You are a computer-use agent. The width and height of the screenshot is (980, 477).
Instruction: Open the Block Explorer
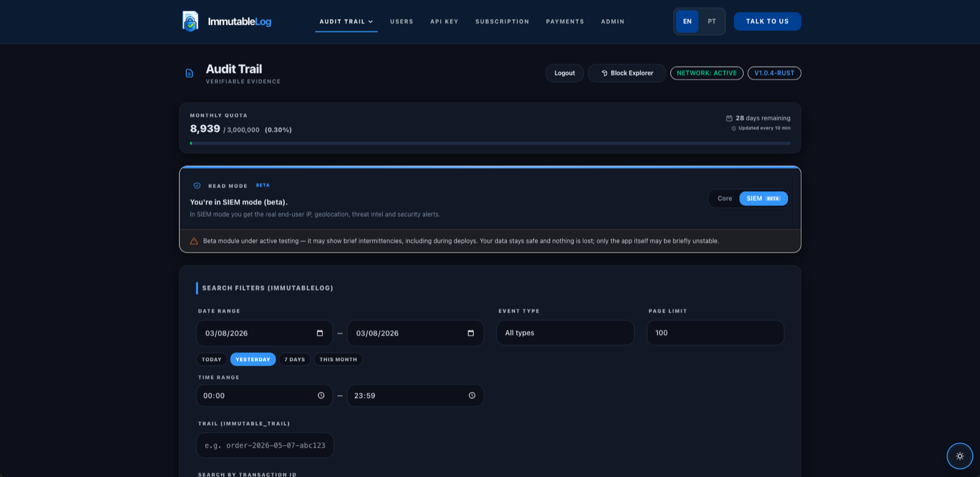pyautogui.click(x=627, y=74)
